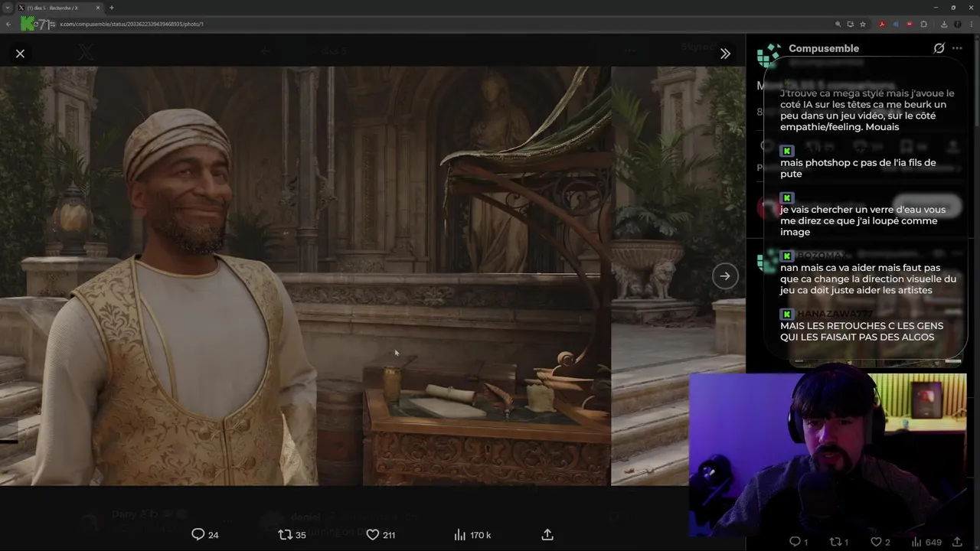View analytics of the reply showing 649 views
The height and width of the screenshot is (551, 980).
pos(926,542)
